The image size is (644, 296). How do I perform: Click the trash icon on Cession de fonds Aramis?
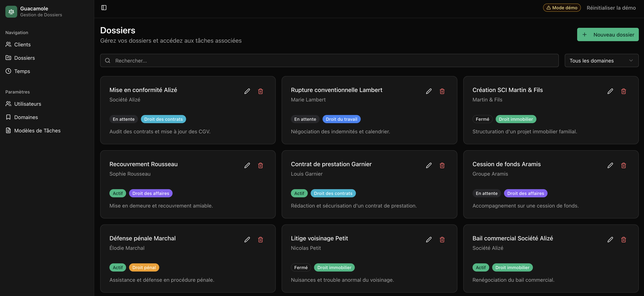pyautogui.click(x=623, y=165)
